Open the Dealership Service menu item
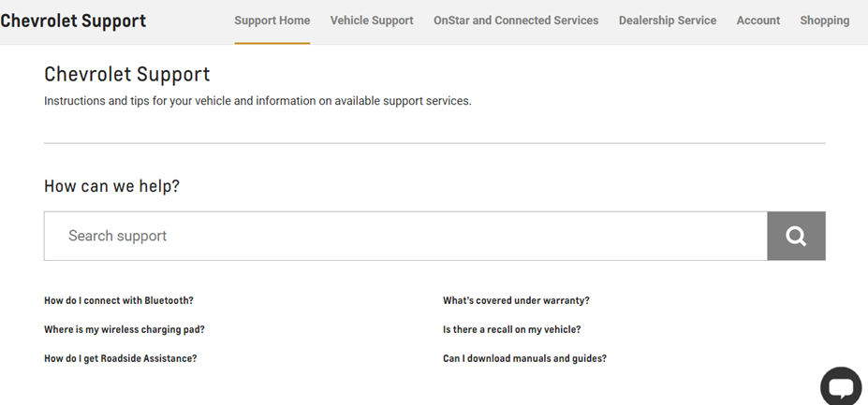 (x=668, y=21)
